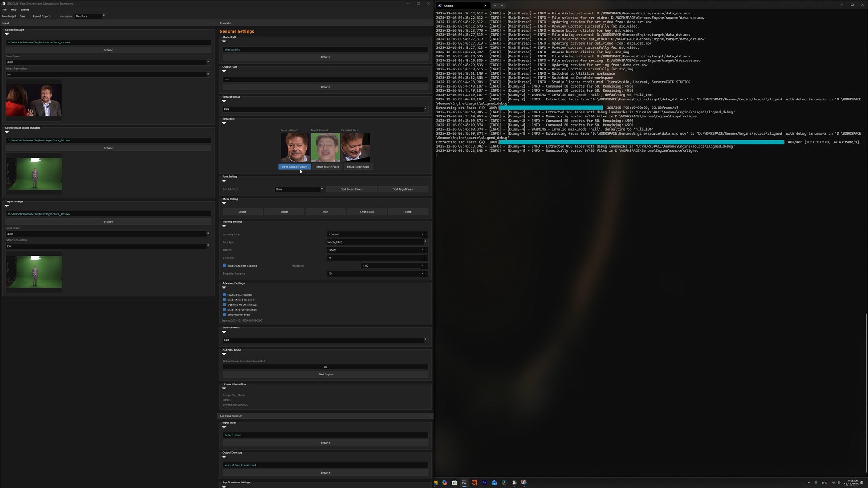Screen dimensions: 868x488
Task: Open the License menu
Action: (x=25, y=9)
